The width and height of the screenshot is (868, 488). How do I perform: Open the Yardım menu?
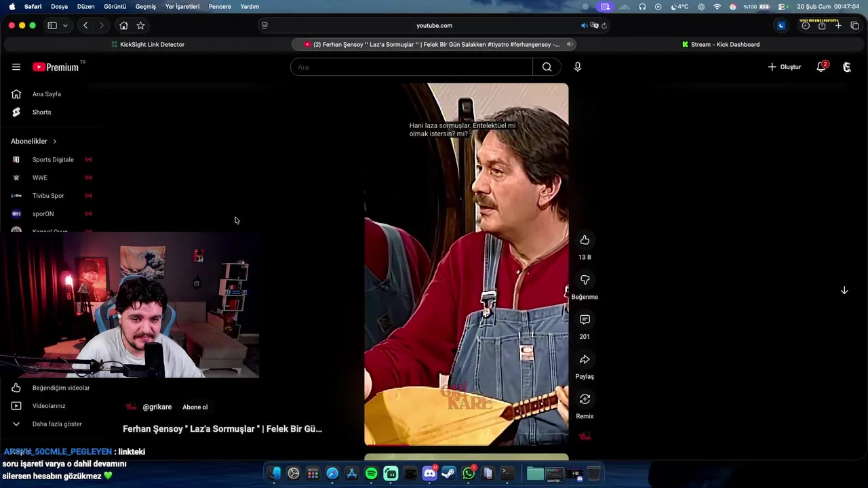tap(250, 7)
